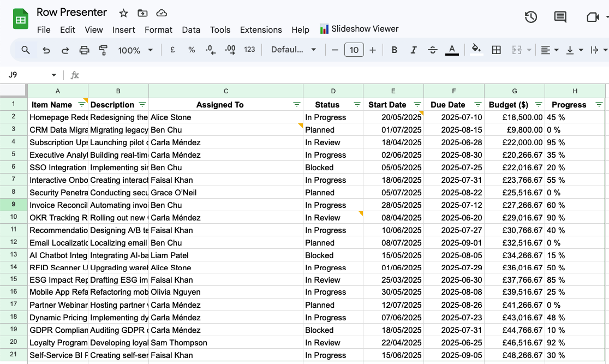The height and width of the screenshot is (364, 609).
Task: Open the Budget ($) column filter
Action: point(538,104)
